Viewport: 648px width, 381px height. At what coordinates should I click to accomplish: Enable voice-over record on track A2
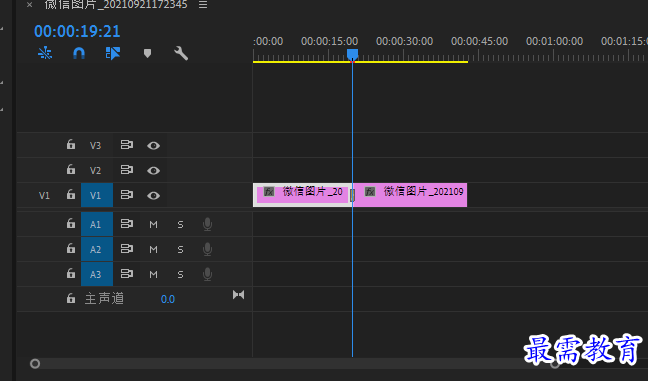(x=207, y=249)
